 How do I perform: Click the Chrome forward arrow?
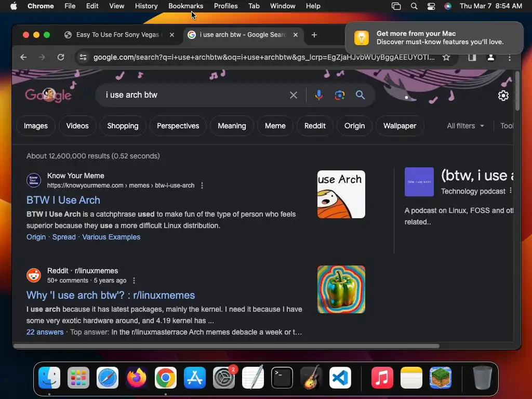point(42,57)
